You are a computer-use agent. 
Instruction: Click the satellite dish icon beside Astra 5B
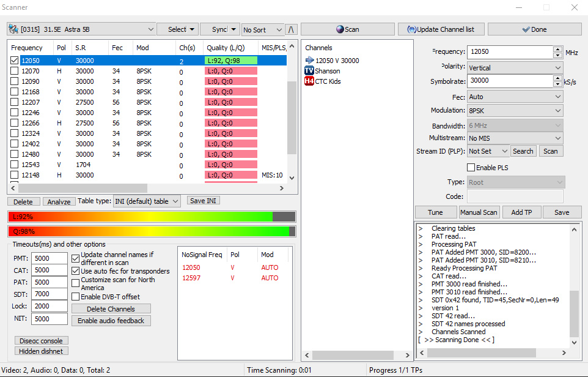(13, 29)
